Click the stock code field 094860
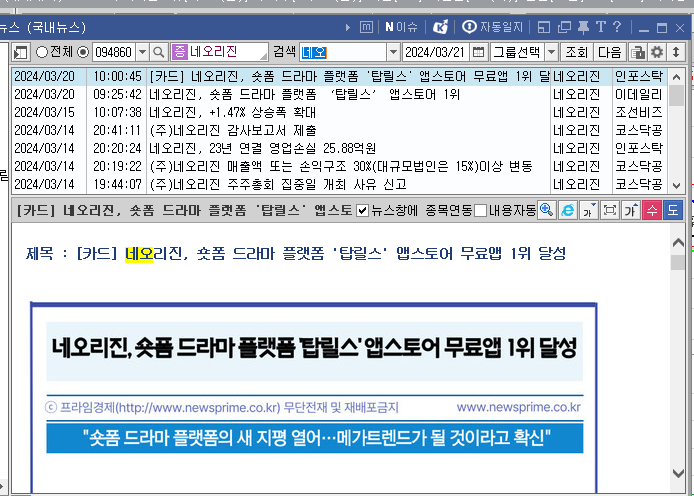The width and height of the screenshot is (694, 496). [x=114, y=52]
